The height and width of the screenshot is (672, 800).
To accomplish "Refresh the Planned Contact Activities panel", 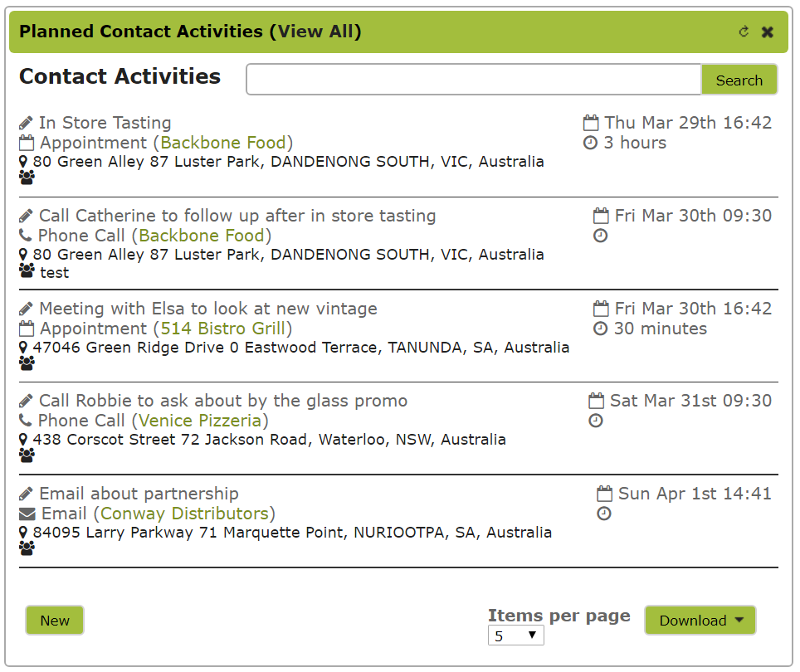I will tap(744, 32).
